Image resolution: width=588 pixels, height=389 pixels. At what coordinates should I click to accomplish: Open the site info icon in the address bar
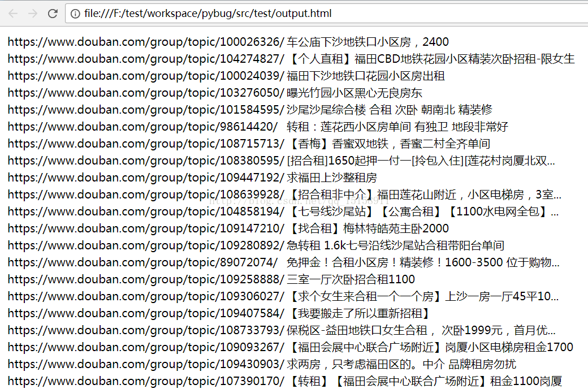75,14
